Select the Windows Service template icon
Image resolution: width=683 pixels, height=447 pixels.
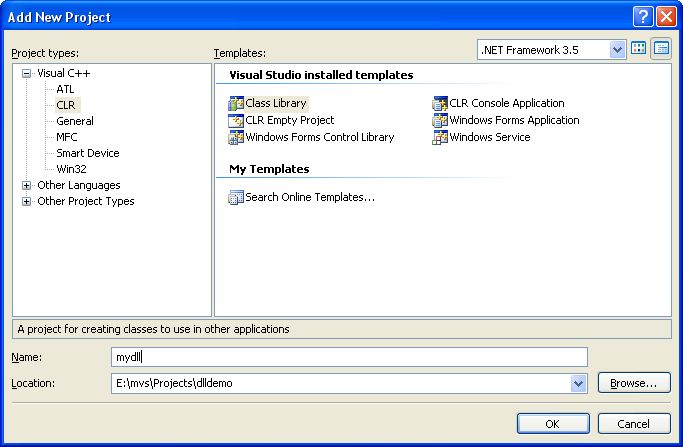pos(440,137)
